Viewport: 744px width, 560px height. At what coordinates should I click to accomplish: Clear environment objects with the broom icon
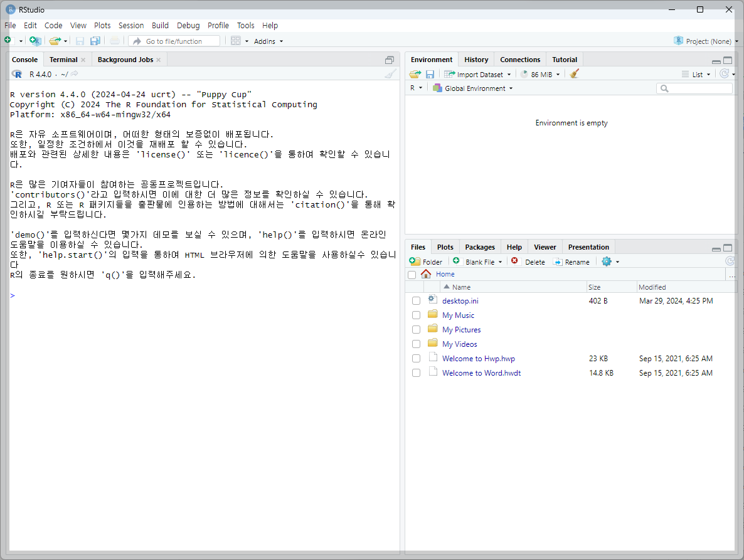575,73
